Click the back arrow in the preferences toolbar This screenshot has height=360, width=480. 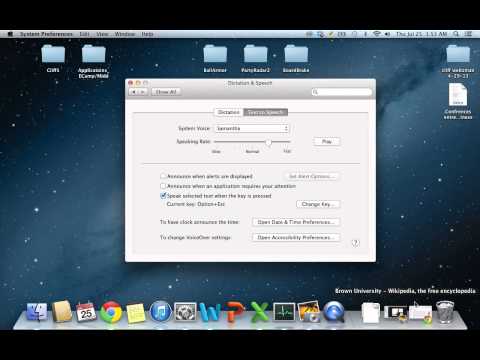(x=134, y=92)
